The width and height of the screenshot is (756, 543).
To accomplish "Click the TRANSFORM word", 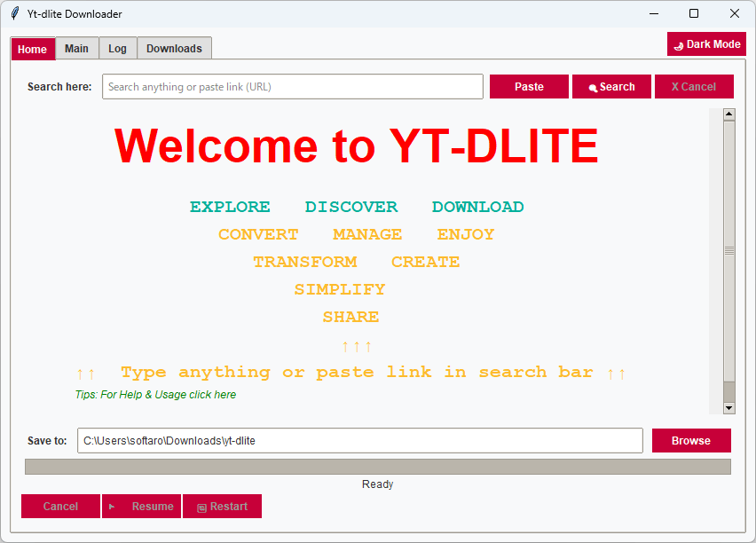I will [x=305, y=262].
